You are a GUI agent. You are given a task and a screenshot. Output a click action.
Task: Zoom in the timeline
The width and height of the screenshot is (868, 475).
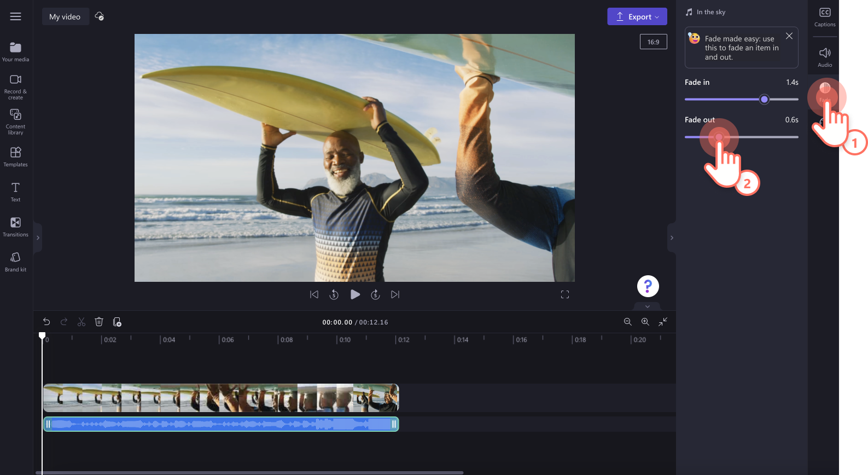pyautogui.click(x=645, y=322)
